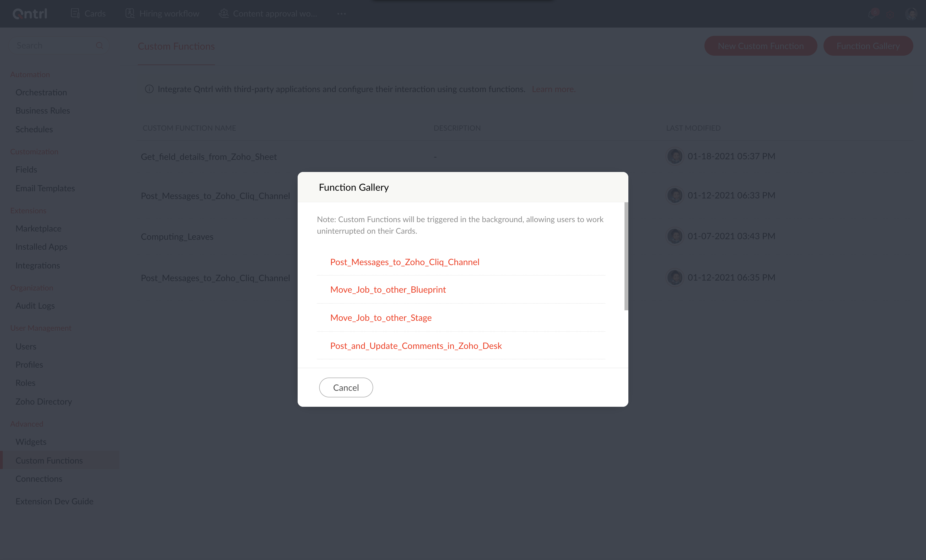Expand the more boards ellipsis menu
The width and height of the screenshot is (926, 560).
point(341,14)
